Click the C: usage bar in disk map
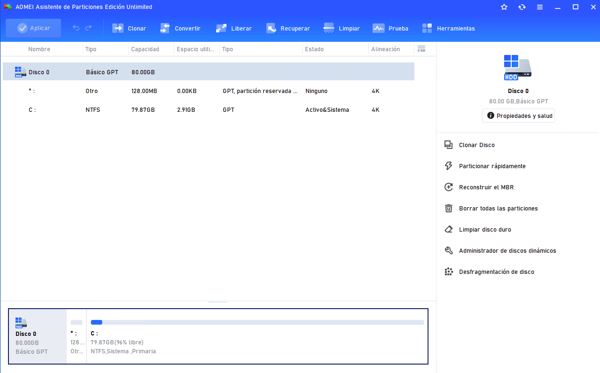 (257, 322)
